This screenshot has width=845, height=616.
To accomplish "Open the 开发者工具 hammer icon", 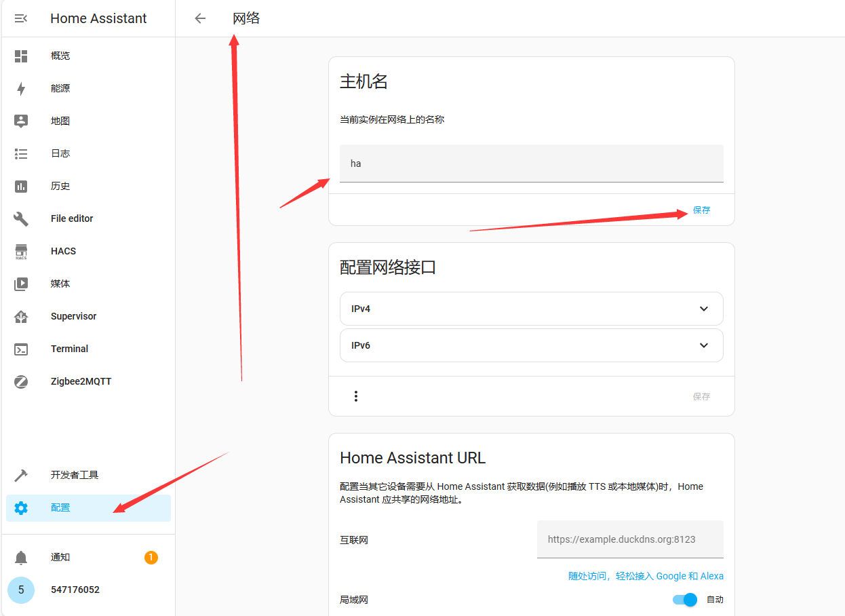I will pyautogui.click(x=21, y=475).
